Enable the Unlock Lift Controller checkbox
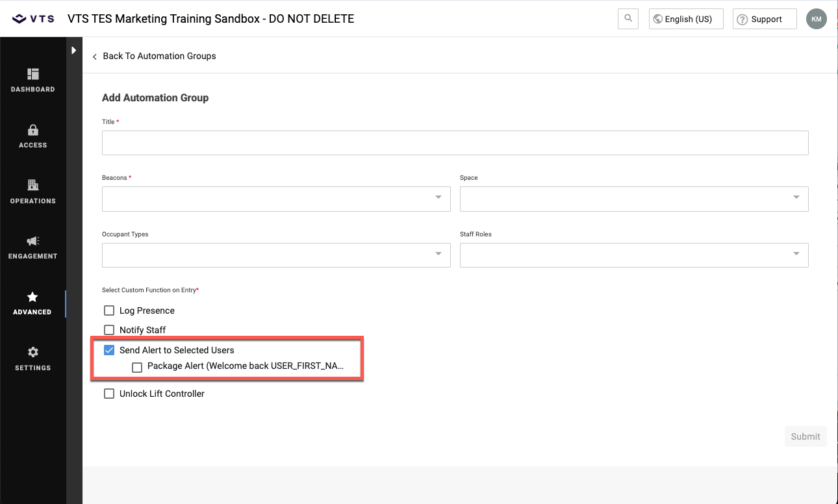This screenshot has width=838, height=504. [109, 394]
